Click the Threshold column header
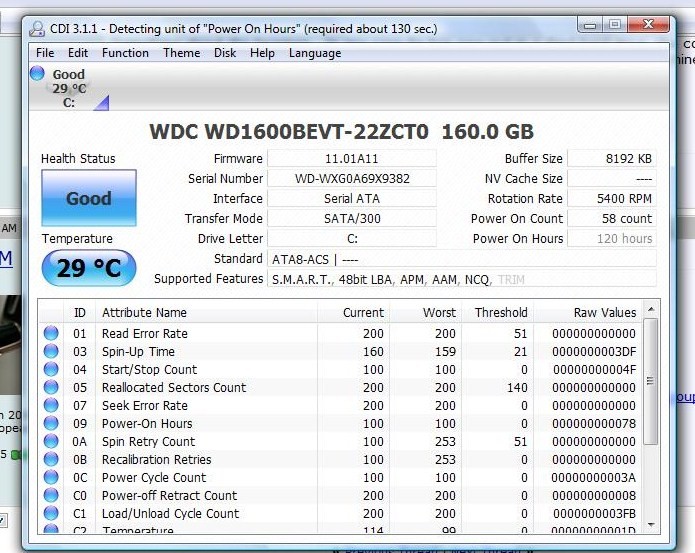The width and height of the screenshot is (695, 553). coord(497,313)
